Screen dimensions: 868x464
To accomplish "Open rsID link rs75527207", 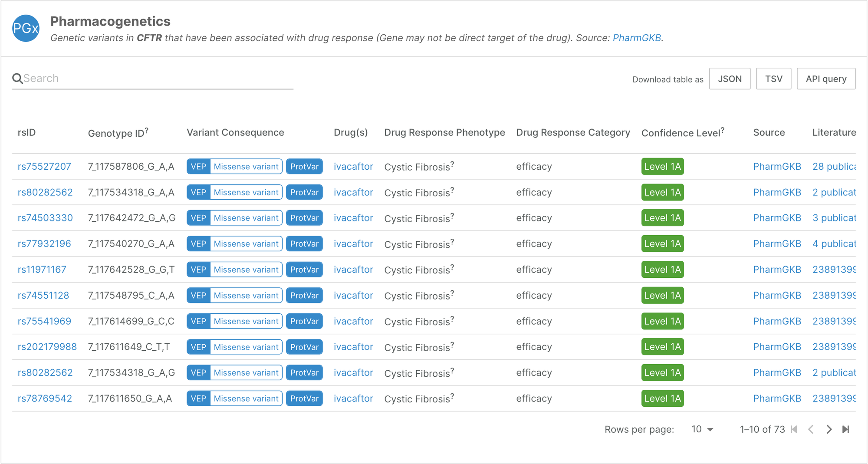I will (44, 167).
